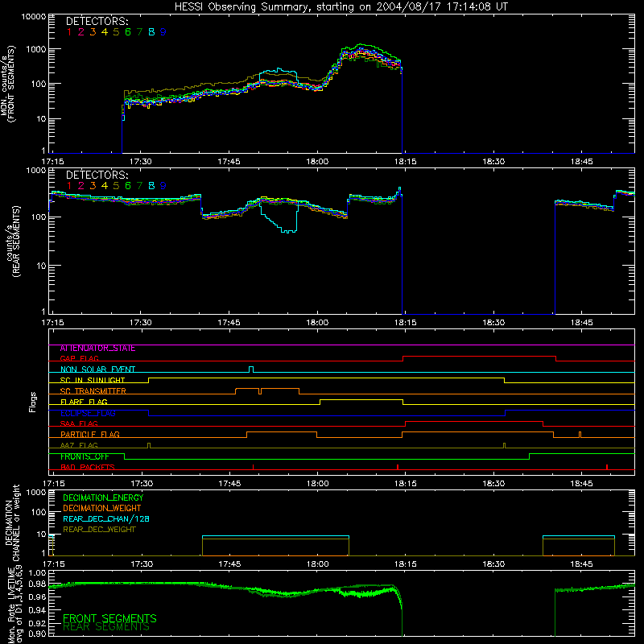Image resolution: width=644 pixels, height=644 pixels.
Task: Select blue detector 9 in front segments legend
Action: click(x=163, y=32)
